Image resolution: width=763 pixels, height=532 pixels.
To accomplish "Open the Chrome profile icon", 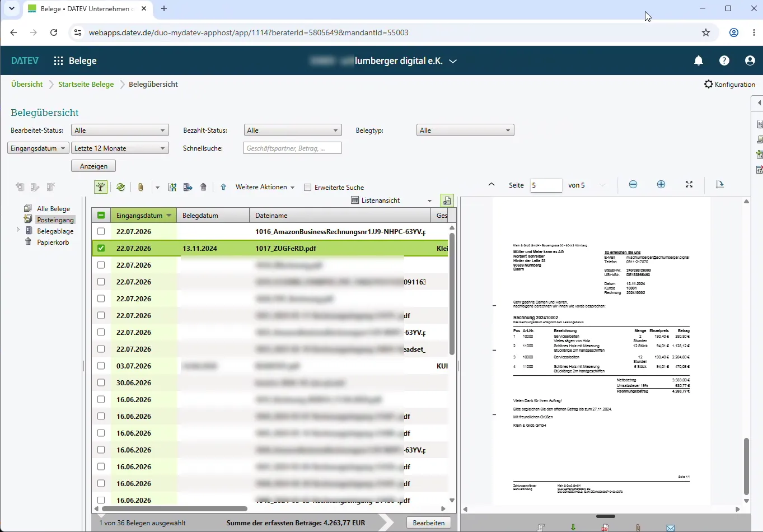I will 734,32.
